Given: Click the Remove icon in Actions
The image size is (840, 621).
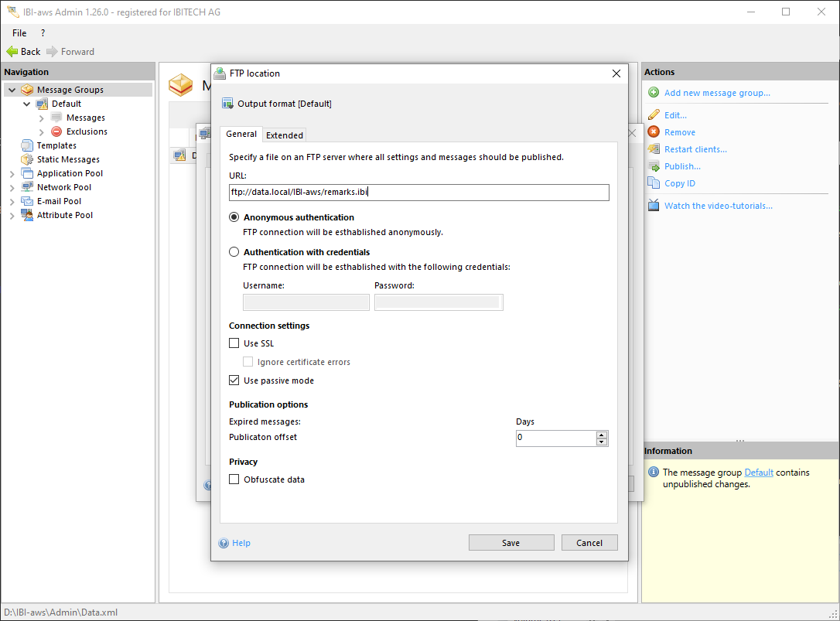Looking at the screenshot, I should 654,132.
